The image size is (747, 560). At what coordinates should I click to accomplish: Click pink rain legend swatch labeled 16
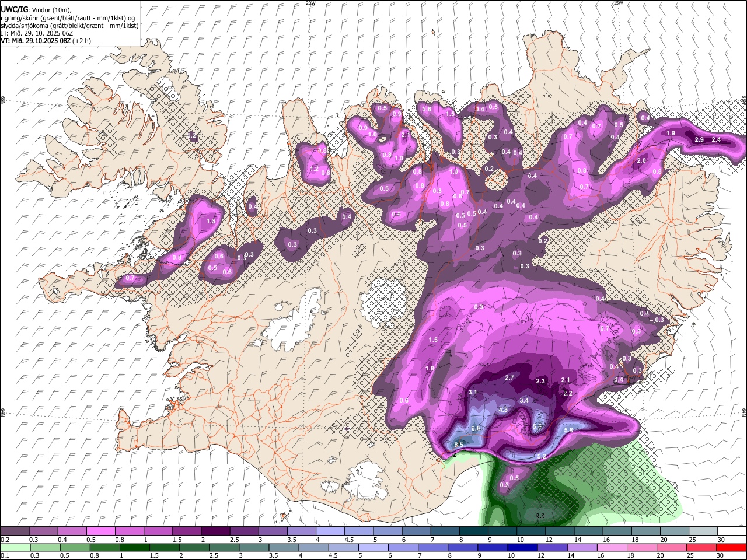click(612, 547)
